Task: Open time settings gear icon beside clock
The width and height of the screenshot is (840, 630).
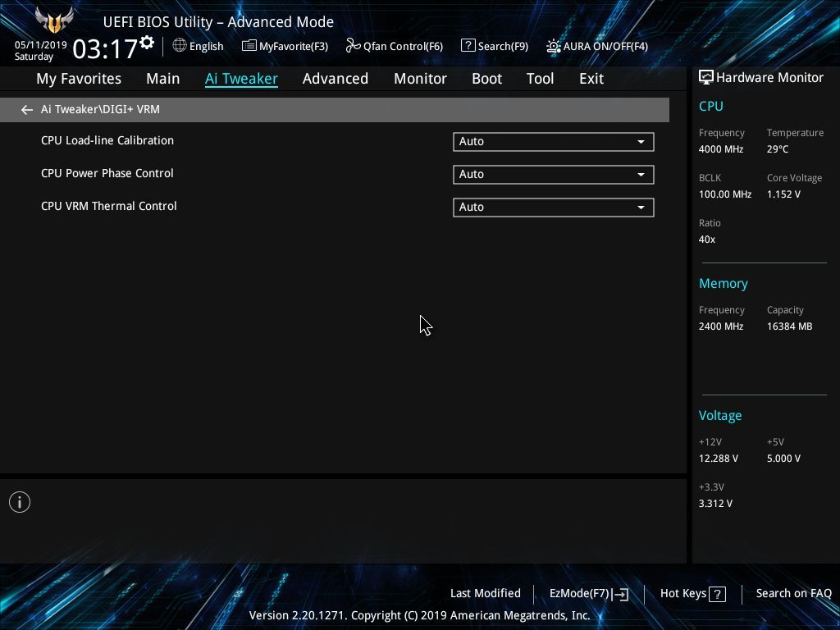Action: (x=147, y=43)
